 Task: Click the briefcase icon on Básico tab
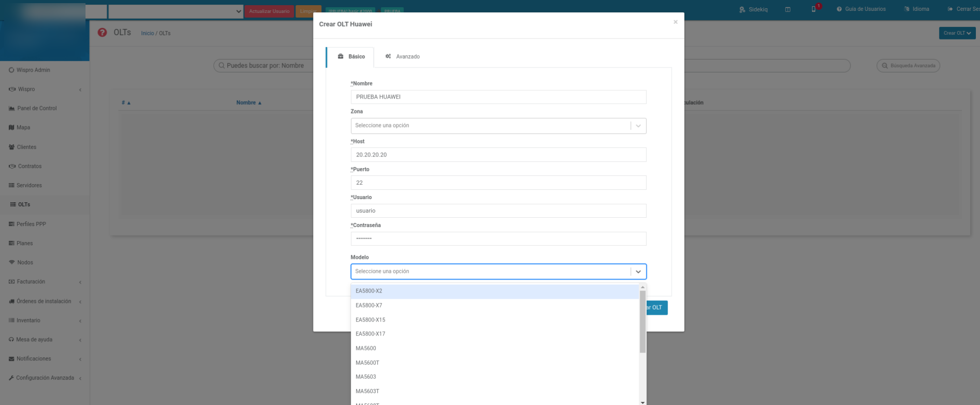point(340,57)
